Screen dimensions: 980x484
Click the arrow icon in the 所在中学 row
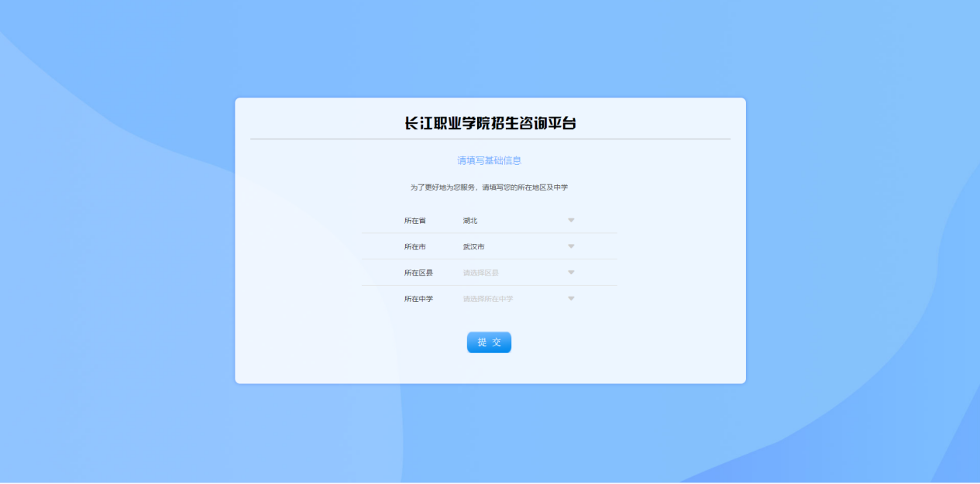[x=571, y=299]
